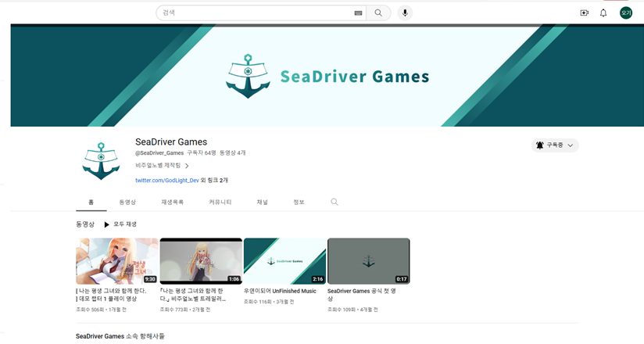
Task: Open the 2:16 UnFinished Music video thumbnail
Action: [x=284, y=261]
